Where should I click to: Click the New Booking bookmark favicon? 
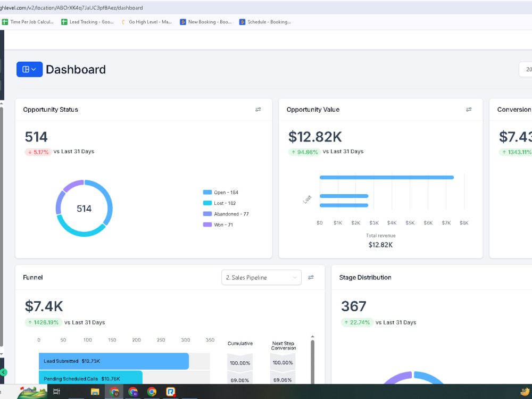(183, 22)
